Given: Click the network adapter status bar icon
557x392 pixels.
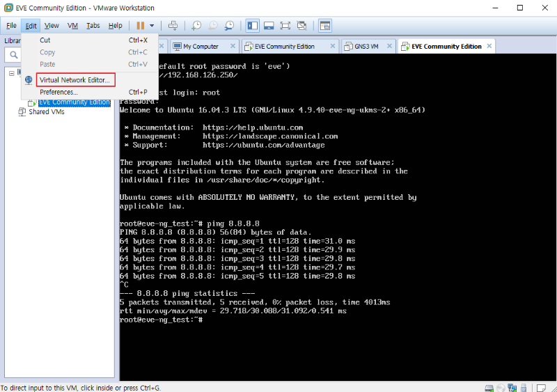Looking at the screenshot, I should coord(512,387).
